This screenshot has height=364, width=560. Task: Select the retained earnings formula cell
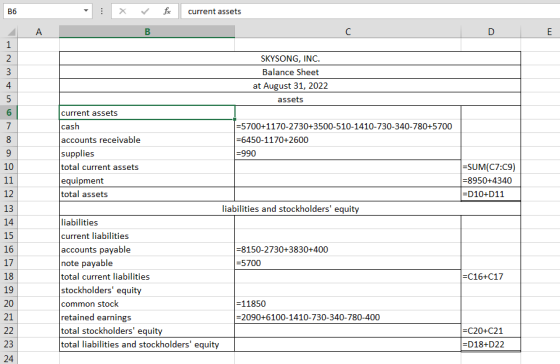pos(348,317)
